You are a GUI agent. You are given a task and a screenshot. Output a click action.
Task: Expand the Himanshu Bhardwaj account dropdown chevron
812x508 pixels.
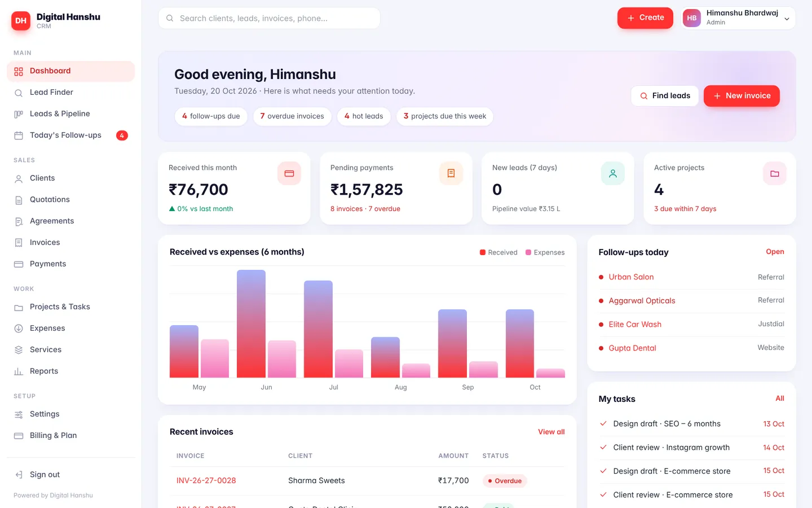tap(787, 19)
